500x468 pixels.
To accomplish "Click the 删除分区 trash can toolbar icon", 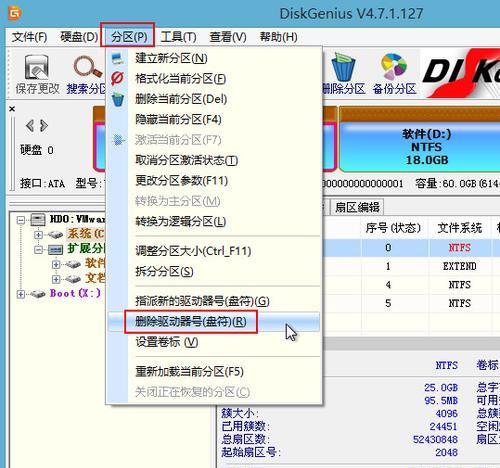I will tap(343, 74).
